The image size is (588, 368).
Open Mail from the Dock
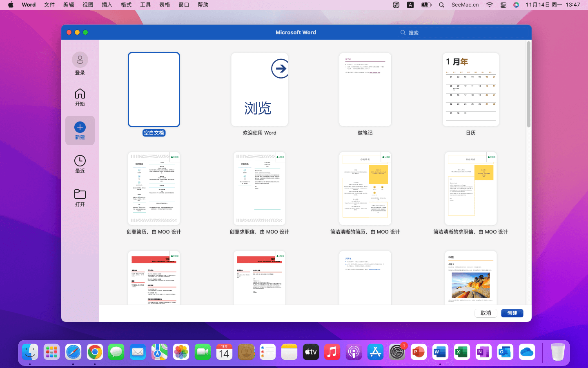[x=138, y=352]
